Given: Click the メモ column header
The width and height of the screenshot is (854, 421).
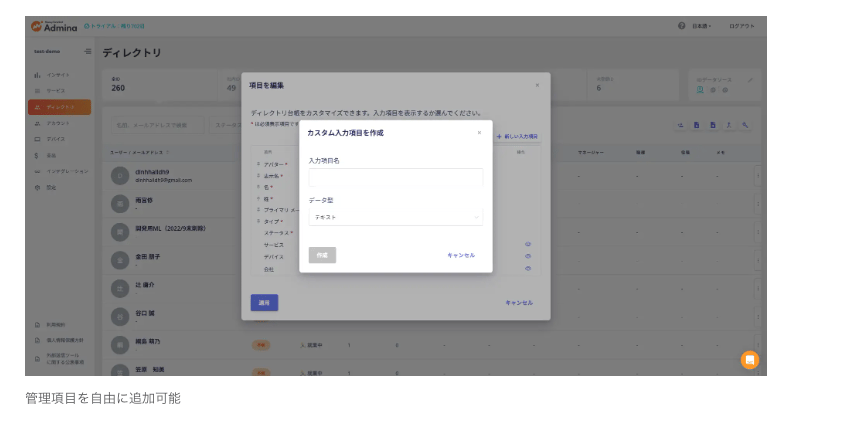Looking at the screenshot, I should 721,152.
